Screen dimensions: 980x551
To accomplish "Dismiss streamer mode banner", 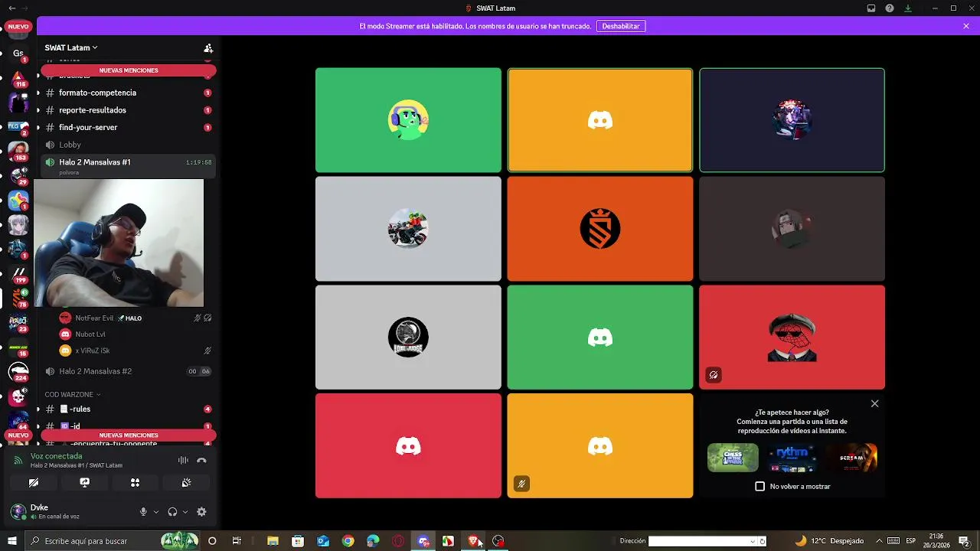I will pos(966,26).
